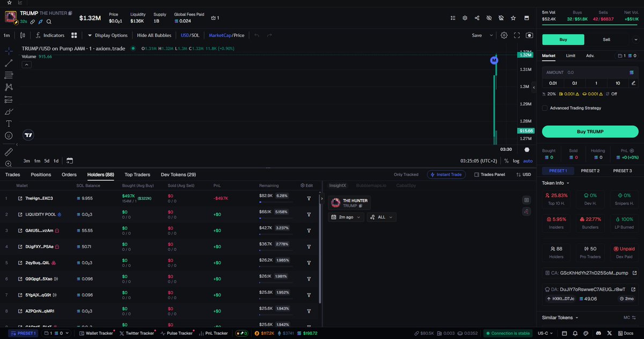Toggle the Advanced Trading Strategy checkbox
Viewport: 644px width, 339px height.
tap(545, 108)
